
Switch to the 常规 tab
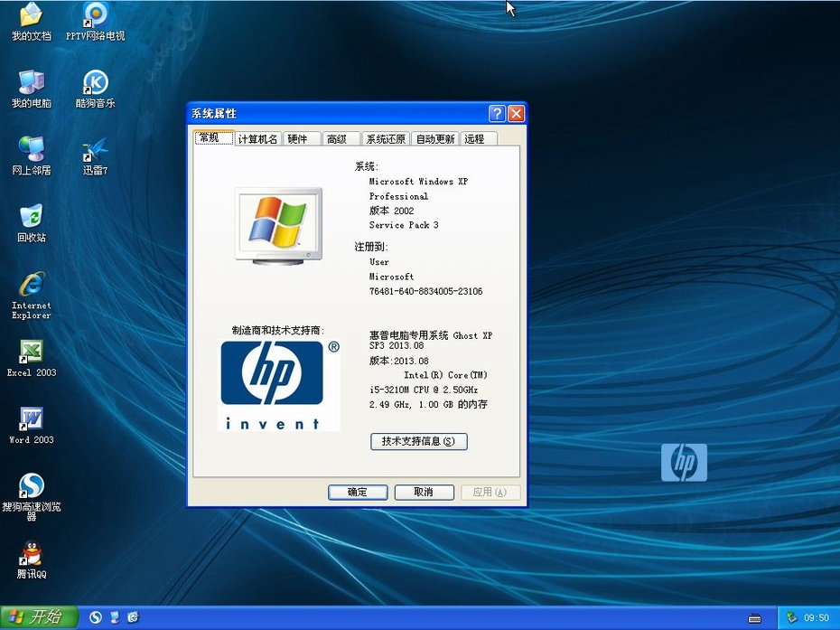pyautogui.click(x=214, y=137)
